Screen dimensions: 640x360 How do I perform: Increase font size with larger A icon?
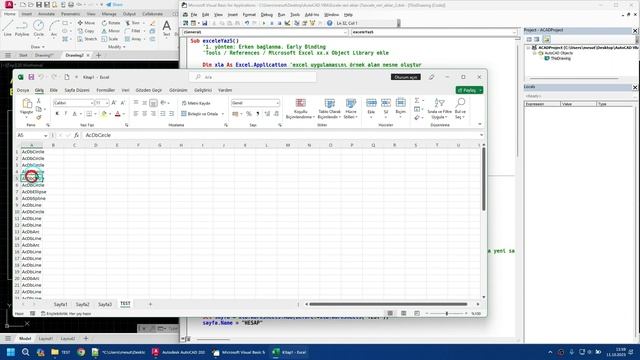pos(114,103)
